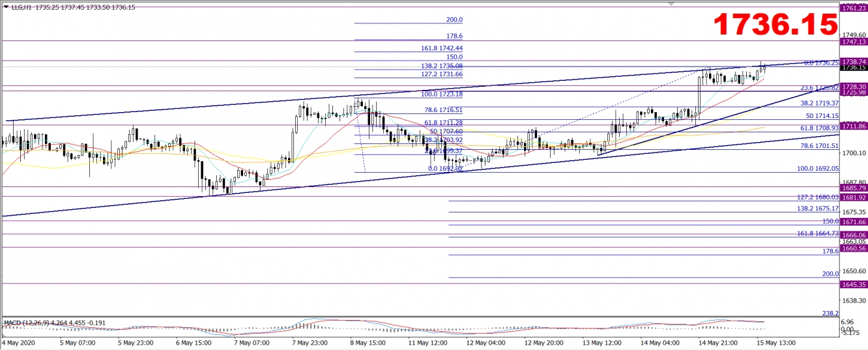Screen dimensions: 868x350
Task: Click the 1660.56 price level tag
Action: coord(853,248)
